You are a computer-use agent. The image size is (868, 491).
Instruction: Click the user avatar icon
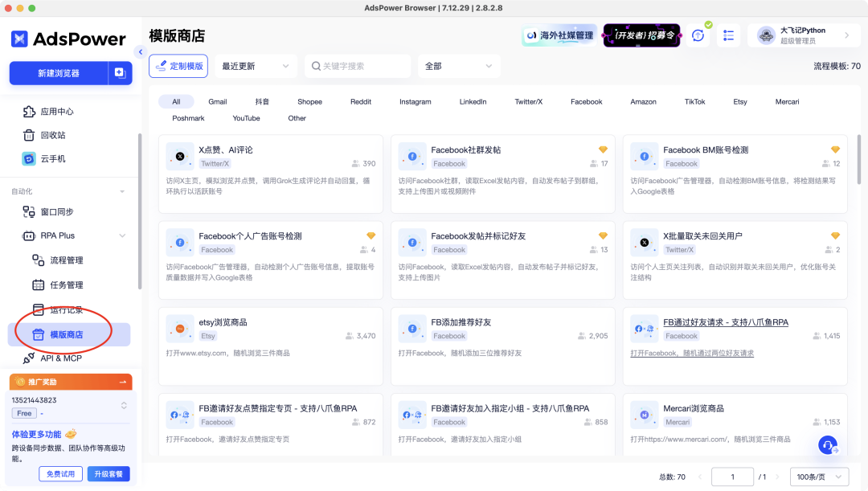pos(766,35)
